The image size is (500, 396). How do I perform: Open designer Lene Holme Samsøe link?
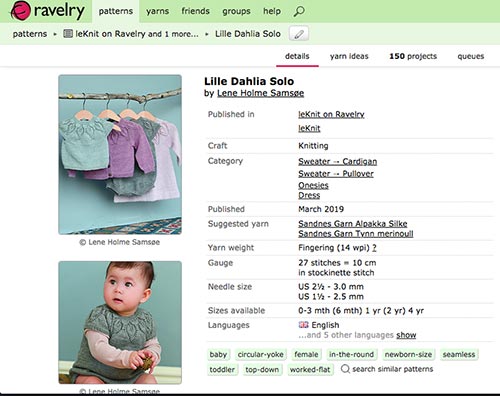click(x=260, y=93)
